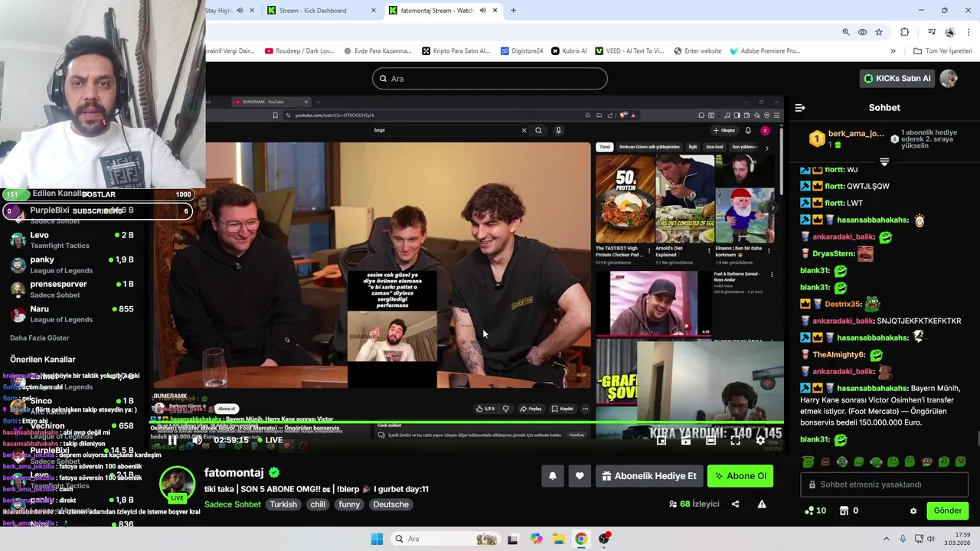Open Kubrix AI bookmark
This screenshot has width=980, height=551.
click(x=569, y=51)
